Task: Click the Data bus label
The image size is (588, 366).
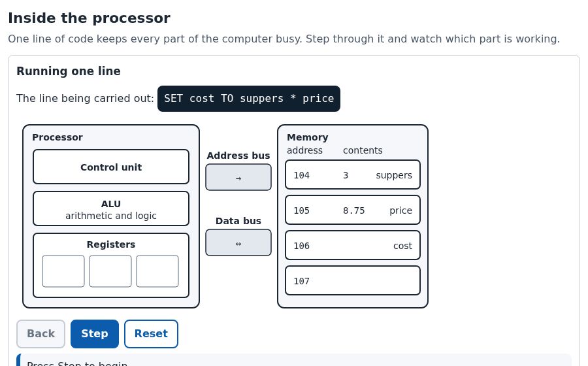Action: tap(238, 221)
